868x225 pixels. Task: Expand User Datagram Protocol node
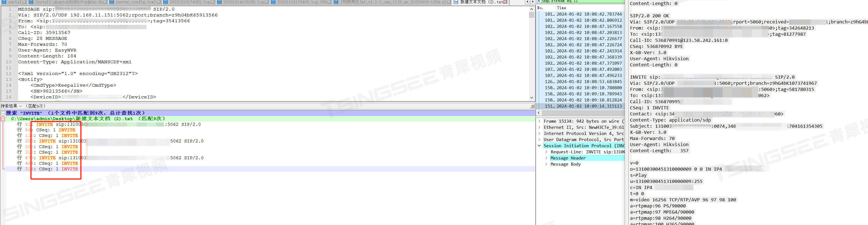click(540, 139)
